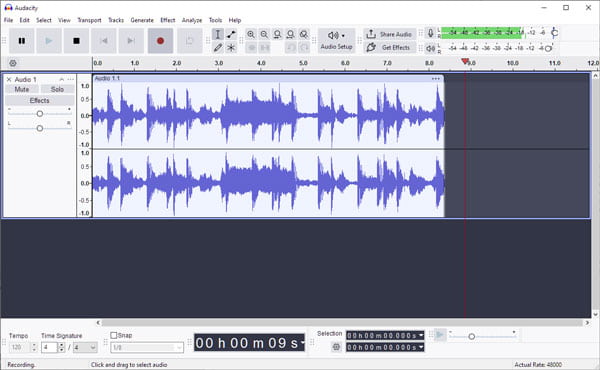Collapse the Audio 1 track
Image resolution: width=600 pixels, height=370 pixels.
61,80
